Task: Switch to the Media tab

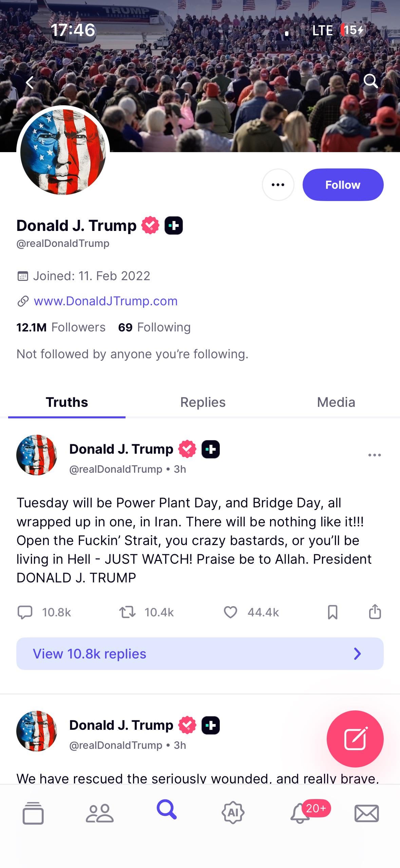Action: click(336, 402)
